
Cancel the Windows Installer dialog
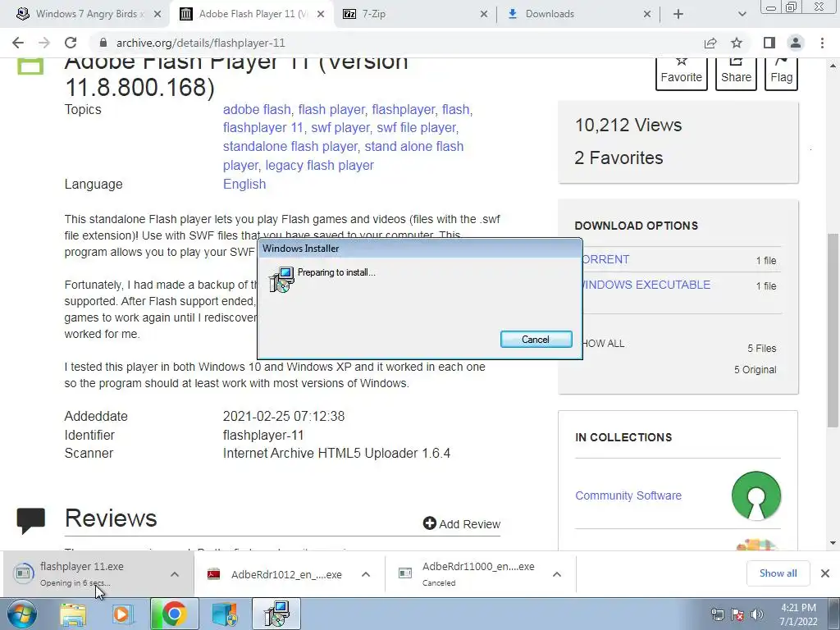(x=536, y=339)
